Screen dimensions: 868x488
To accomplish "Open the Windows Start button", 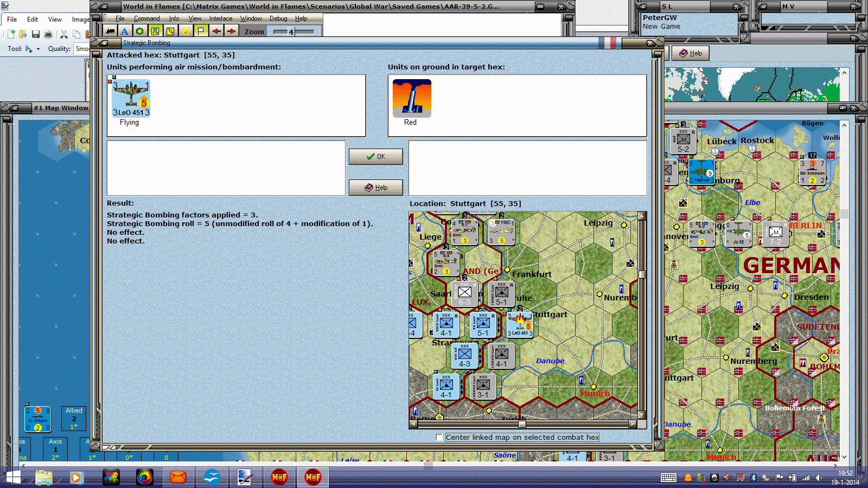I will point(12,478).
